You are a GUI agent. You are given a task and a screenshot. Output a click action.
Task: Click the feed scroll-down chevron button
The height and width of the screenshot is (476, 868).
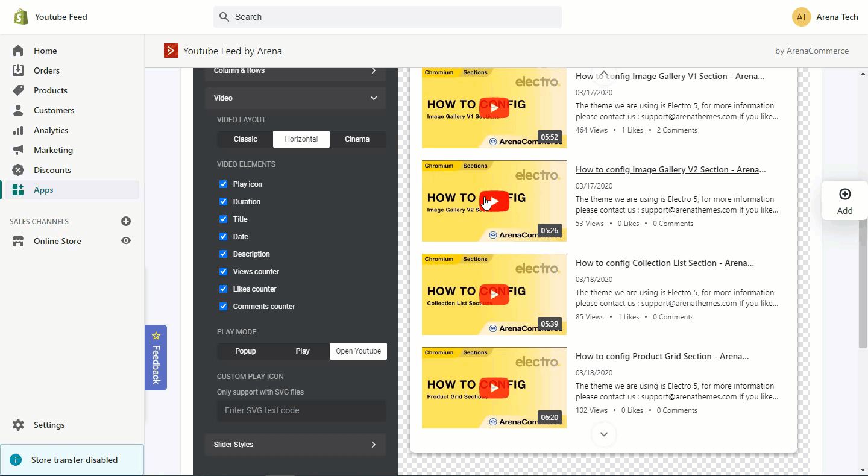click(x=604, y=434)
